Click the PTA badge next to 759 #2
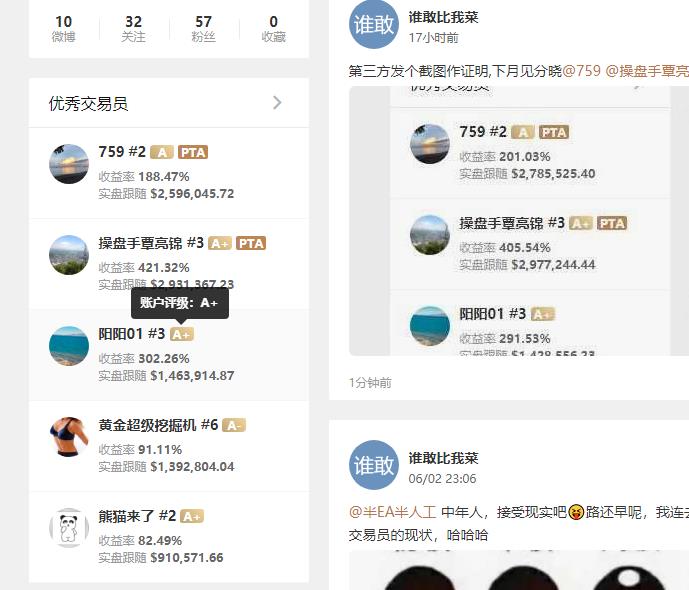The width and height of the screenshot is (689, 590). click(x=193, y=152)
